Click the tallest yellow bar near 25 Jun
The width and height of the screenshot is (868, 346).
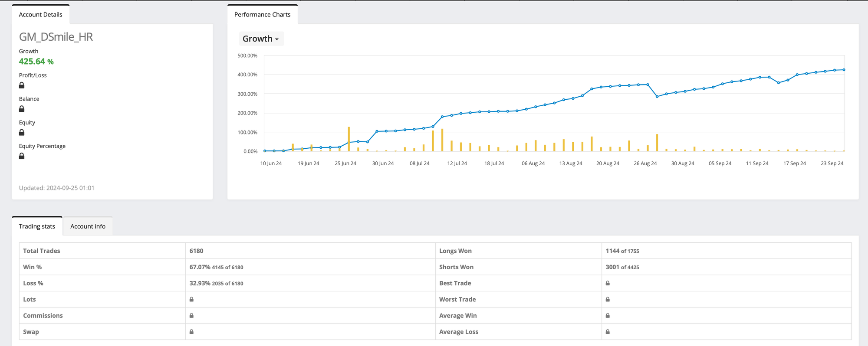[x=349, y=139]
